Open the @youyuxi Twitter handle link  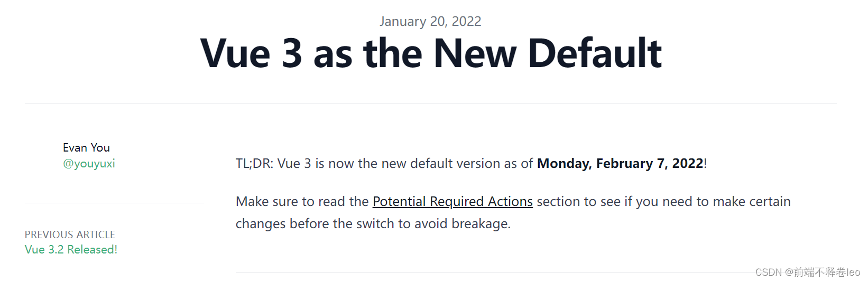point(89,164)
